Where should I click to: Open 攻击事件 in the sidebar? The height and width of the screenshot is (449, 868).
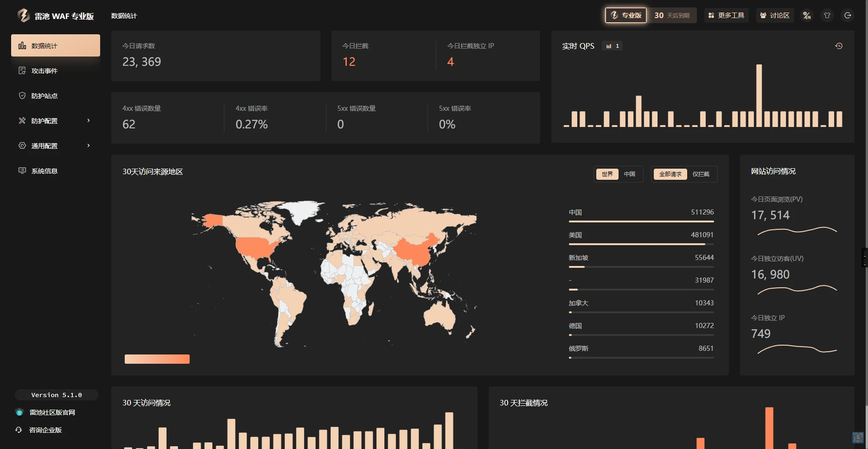pyautogui.click(x=45, y=71)
